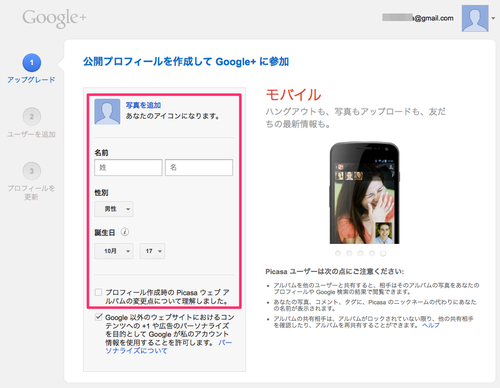Open the 性別 gender dropdown showing 男性
Viewport: 500px width, 388px height.
point(114,209)
